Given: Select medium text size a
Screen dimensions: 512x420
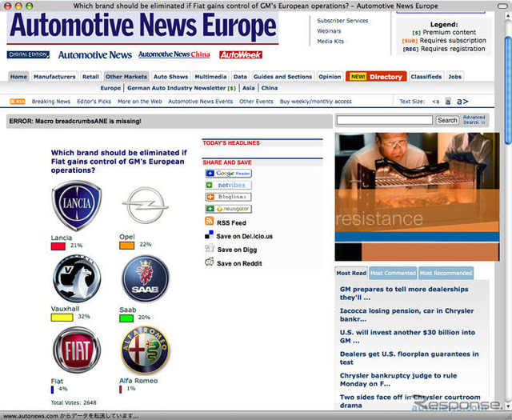Looking at the screenshot, I should tap(448, 102).
